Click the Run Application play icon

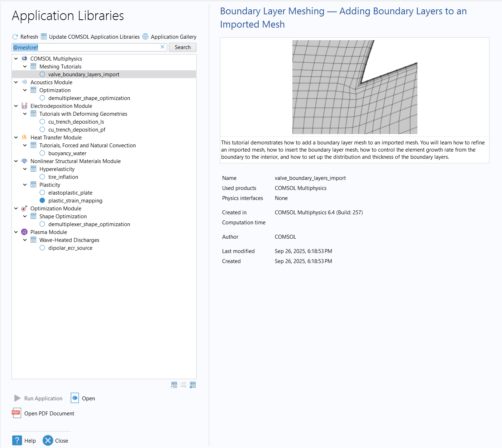click(17, 398)
